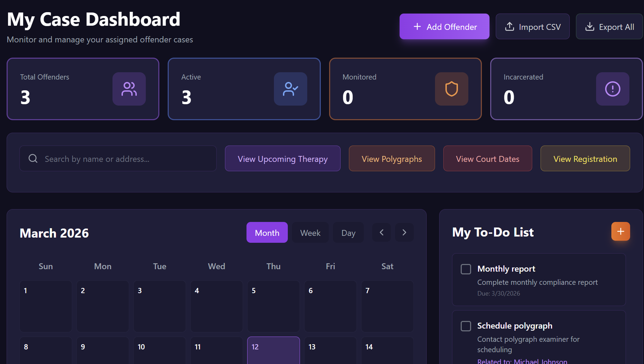The image size is (644, 364).
Task: Click the Monitored shield icon
Action: tap(452, 89)
